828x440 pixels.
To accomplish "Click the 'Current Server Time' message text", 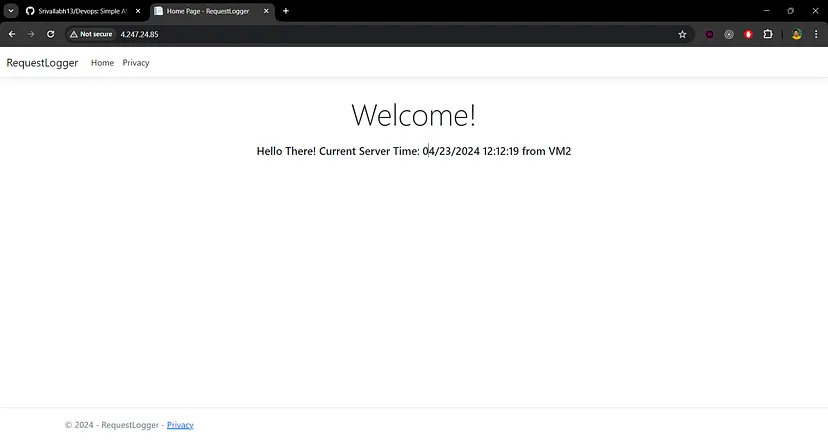I will tap(413, 151).
